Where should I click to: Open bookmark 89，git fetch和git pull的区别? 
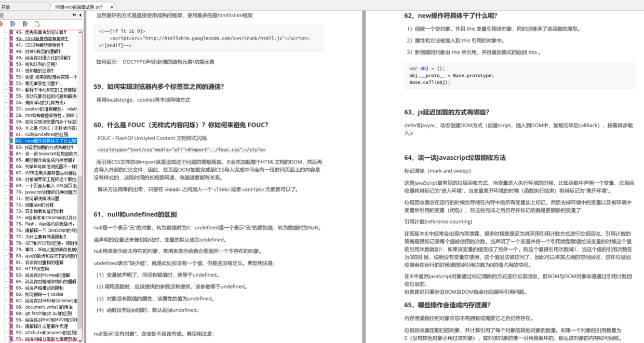click(44, 313)
